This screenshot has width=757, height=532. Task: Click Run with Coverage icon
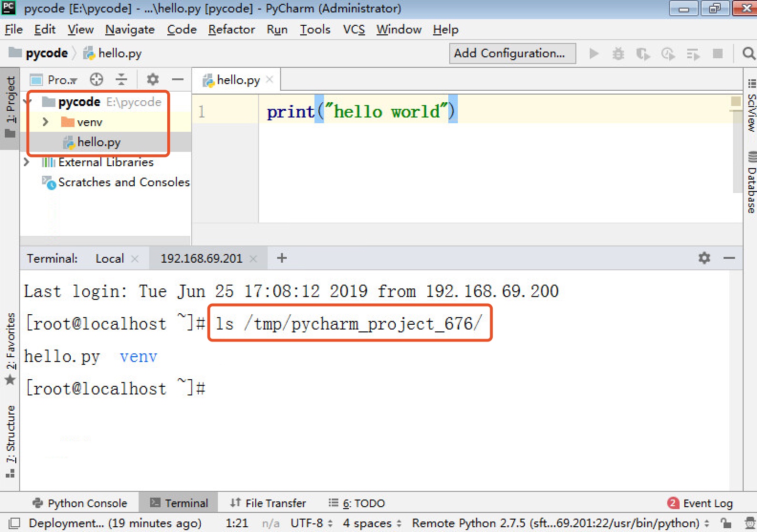(643, 53)
